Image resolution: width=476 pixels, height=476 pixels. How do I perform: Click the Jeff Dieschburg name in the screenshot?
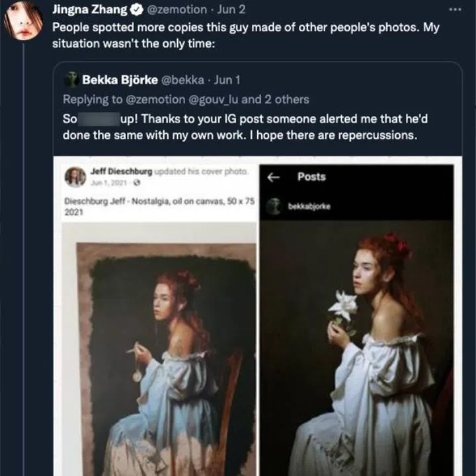pos(120,172)
